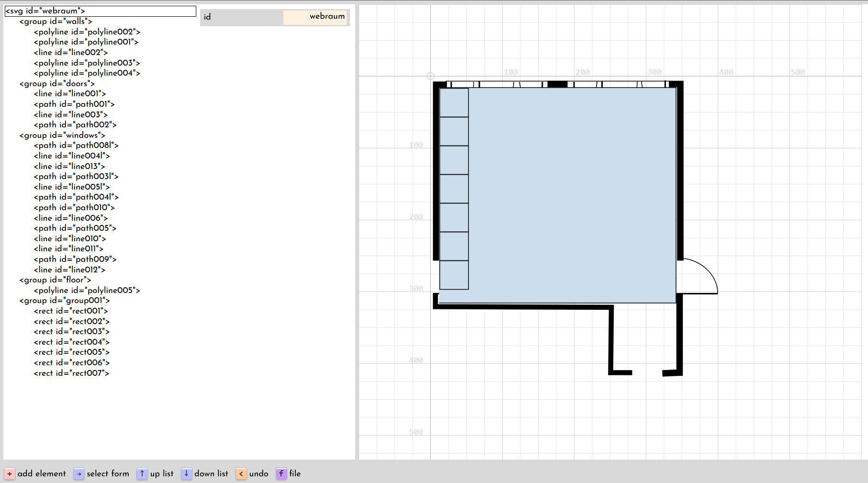This screenshot has height=483, width=868.
Task: Click the file key icon
Action: coord(282,473)
